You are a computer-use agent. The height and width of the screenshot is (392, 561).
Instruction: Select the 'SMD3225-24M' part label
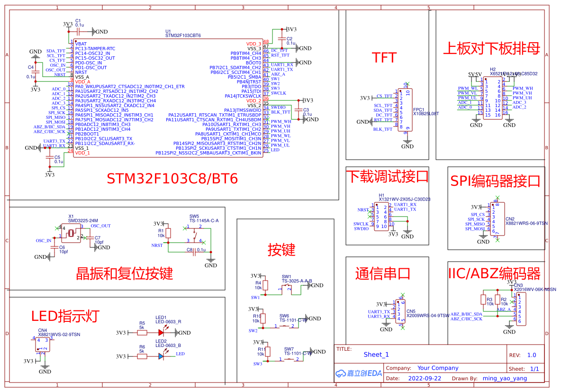[x=83, y=221]
